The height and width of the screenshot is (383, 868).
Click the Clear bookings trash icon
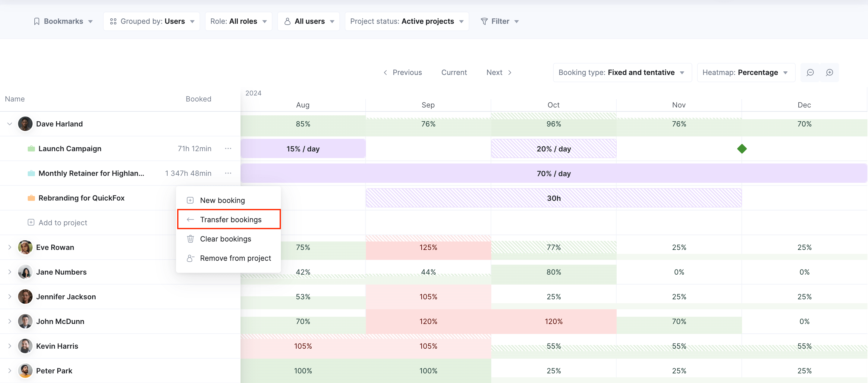190,239
